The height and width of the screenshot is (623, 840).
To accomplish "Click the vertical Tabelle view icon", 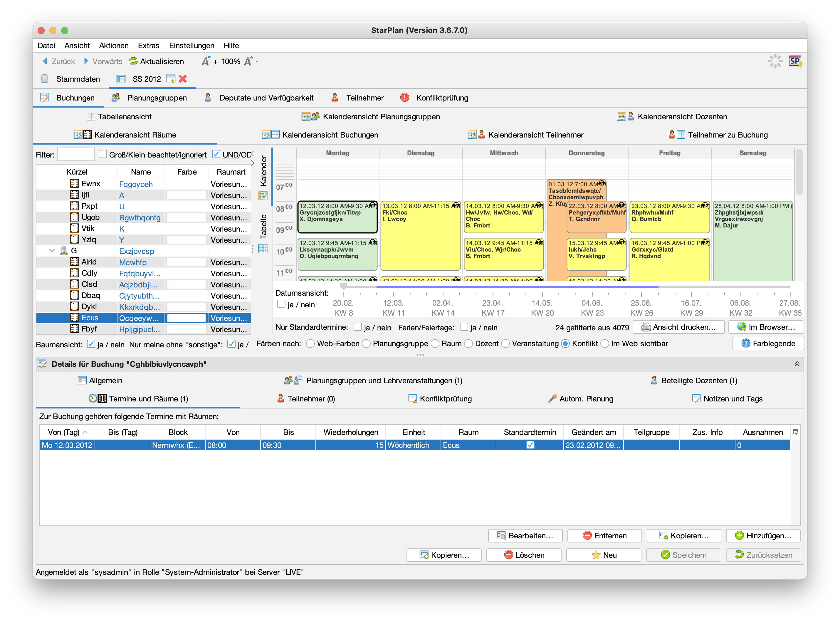I will click(x=263, y=249).
